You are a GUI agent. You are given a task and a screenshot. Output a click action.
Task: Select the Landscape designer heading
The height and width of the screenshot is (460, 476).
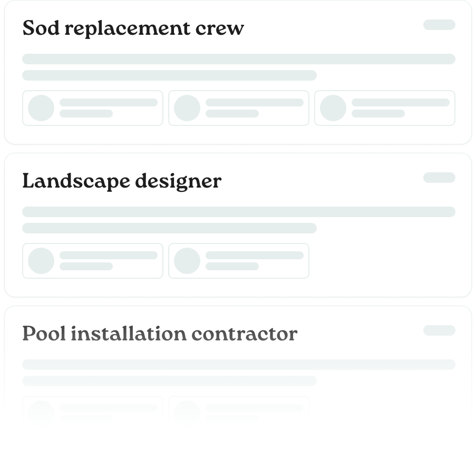(x=122, y=181)
